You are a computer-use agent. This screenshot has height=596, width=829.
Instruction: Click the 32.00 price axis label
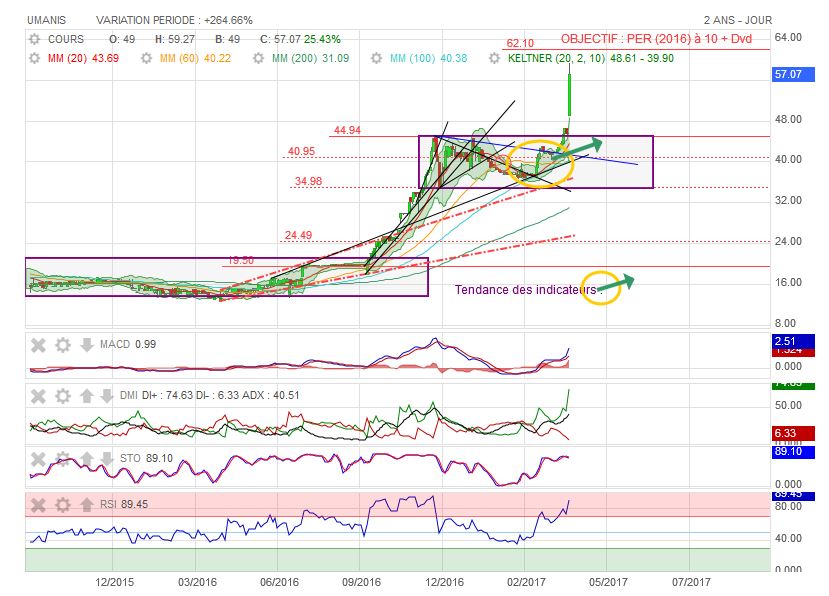tap(788, 200)
